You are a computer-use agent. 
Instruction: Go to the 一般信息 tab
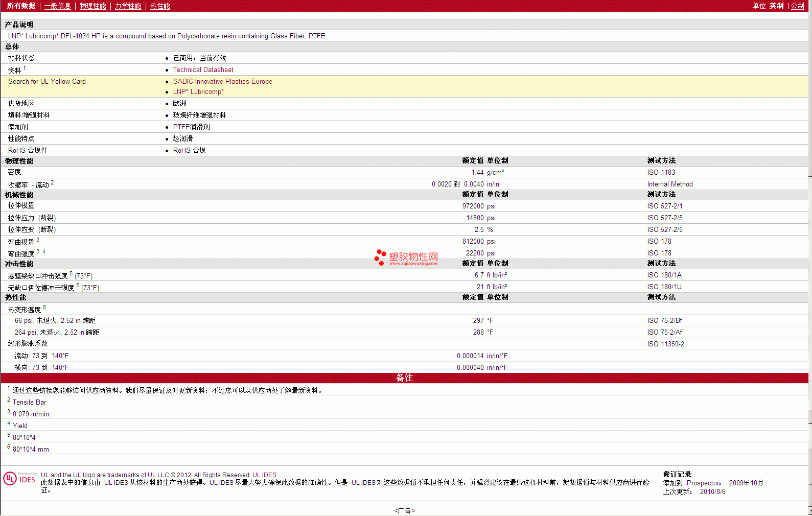57,6
